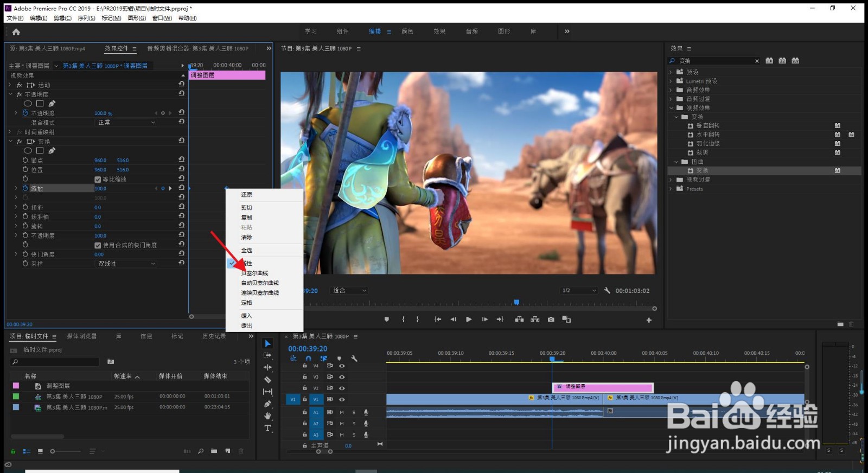Screen dimensions: 868x473
Task: Toggle V2 track output eye
Action: [x=342, y=388]
